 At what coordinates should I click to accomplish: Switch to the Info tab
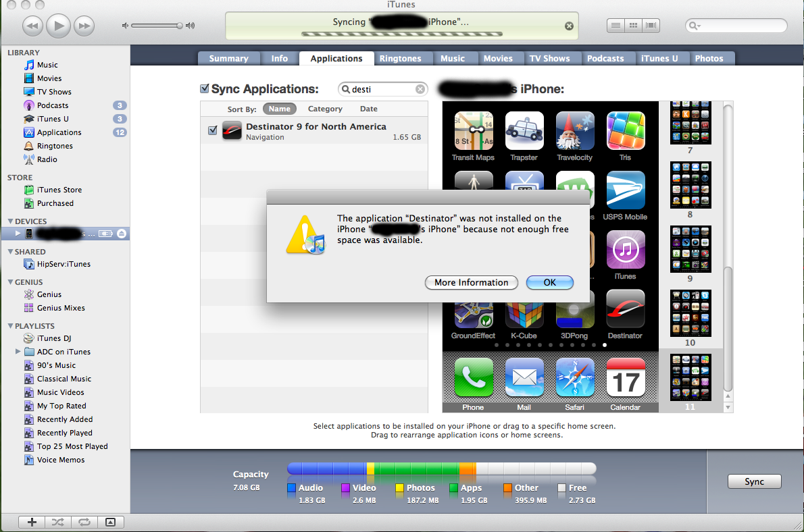tap(280, 59)
